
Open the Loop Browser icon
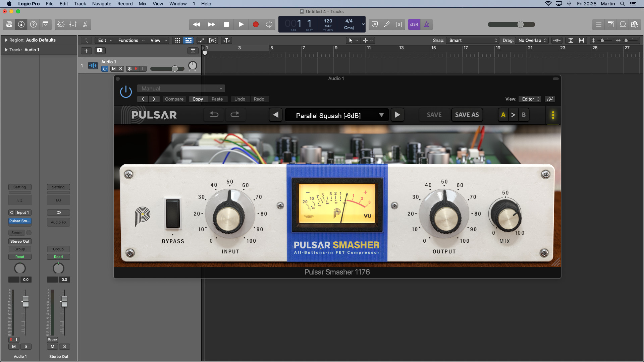tap(623, 24)
